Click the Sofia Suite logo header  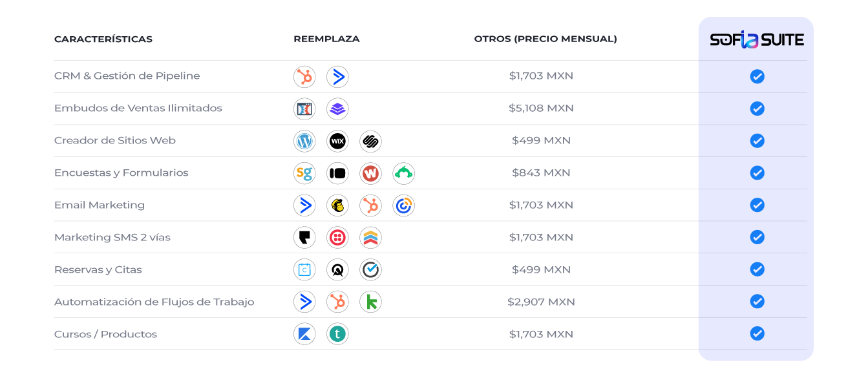pos(757,39)
